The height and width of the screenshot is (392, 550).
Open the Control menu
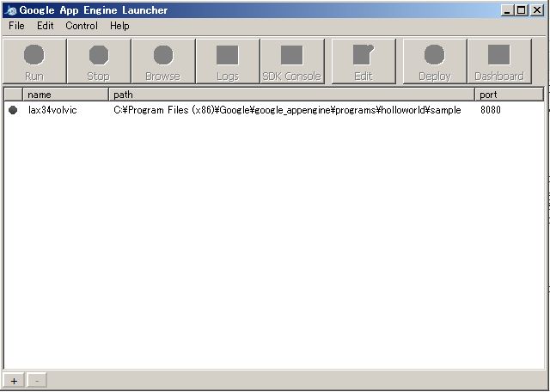coord(82,26)
